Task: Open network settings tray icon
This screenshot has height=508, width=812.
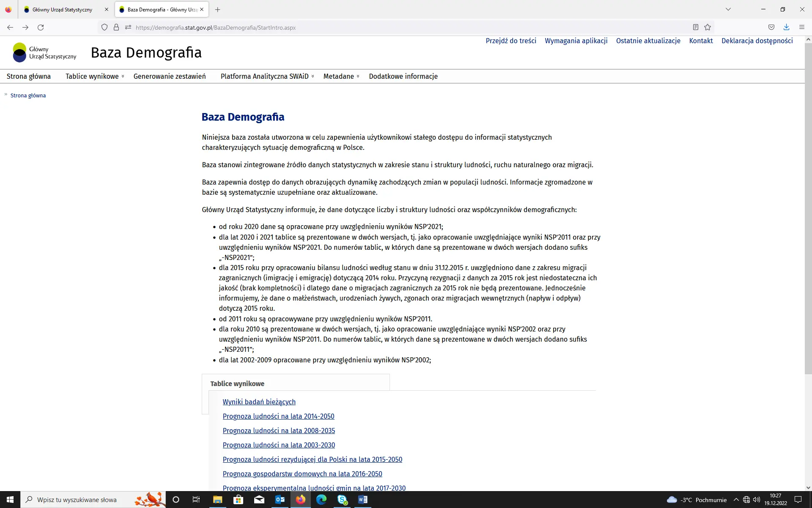Action: point(746,500)
